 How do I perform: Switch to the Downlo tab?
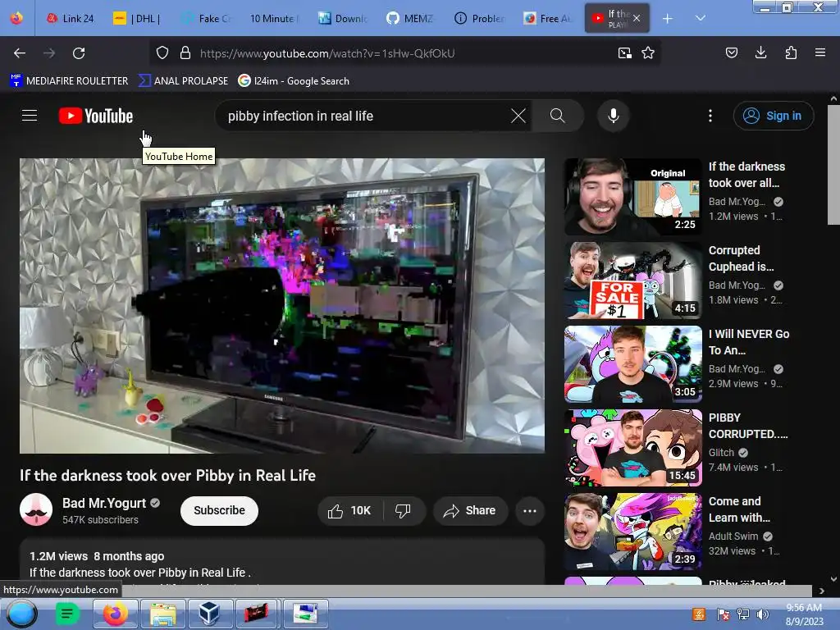pyautogui.click(x=342, y=19)
